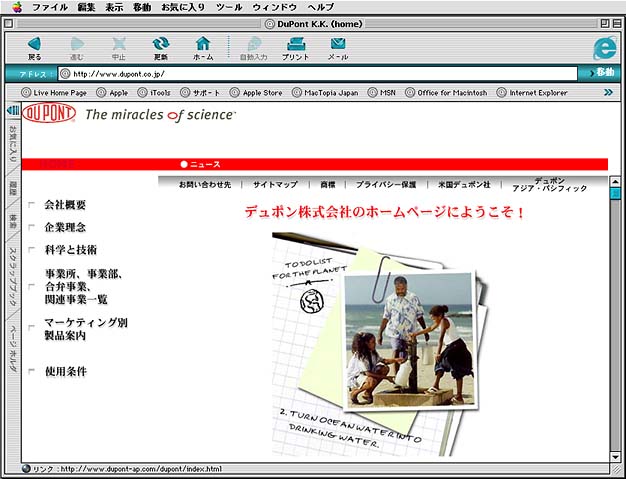
Task: Open the ホーム home icon
Action: (x=203, y=44)
